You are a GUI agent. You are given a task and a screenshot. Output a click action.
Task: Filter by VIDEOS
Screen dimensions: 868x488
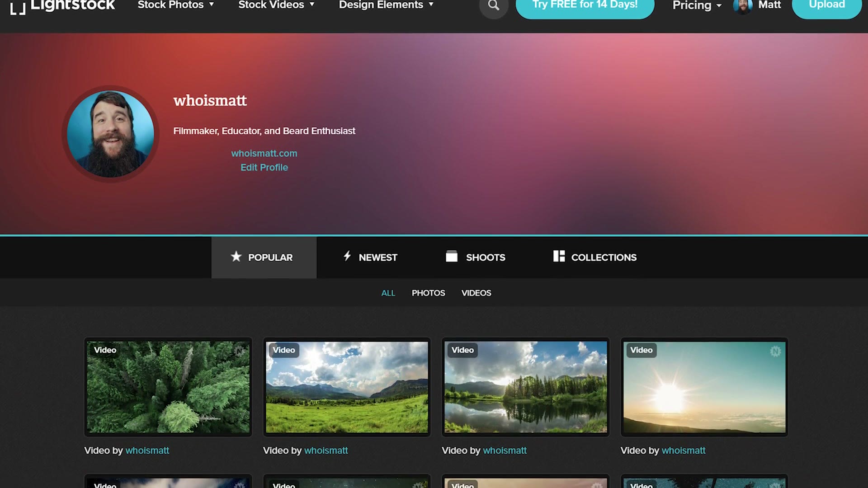tap(476, 293)
